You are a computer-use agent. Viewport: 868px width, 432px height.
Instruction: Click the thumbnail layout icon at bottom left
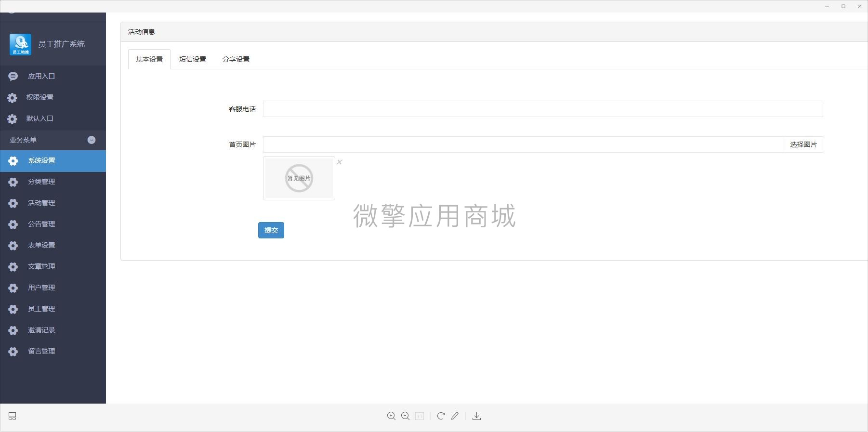click(13, 416)
